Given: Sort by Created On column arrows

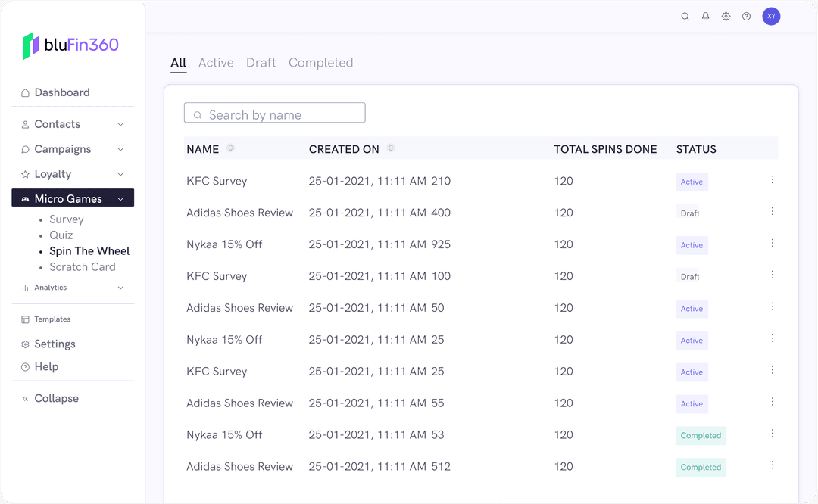Looking at the screenshot, I should 391,148.
